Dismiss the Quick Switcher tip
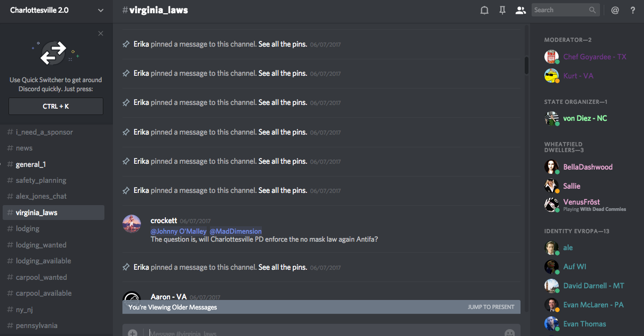Viewport: 644px width, 336px height. tap(101, 33)
